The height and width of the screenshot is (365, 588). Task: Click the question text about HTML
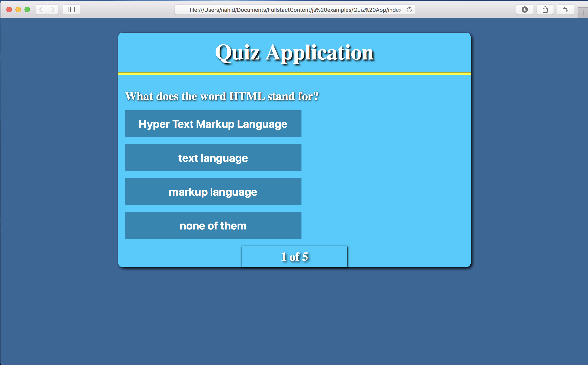pyautogui.click(x=222, y=96)
